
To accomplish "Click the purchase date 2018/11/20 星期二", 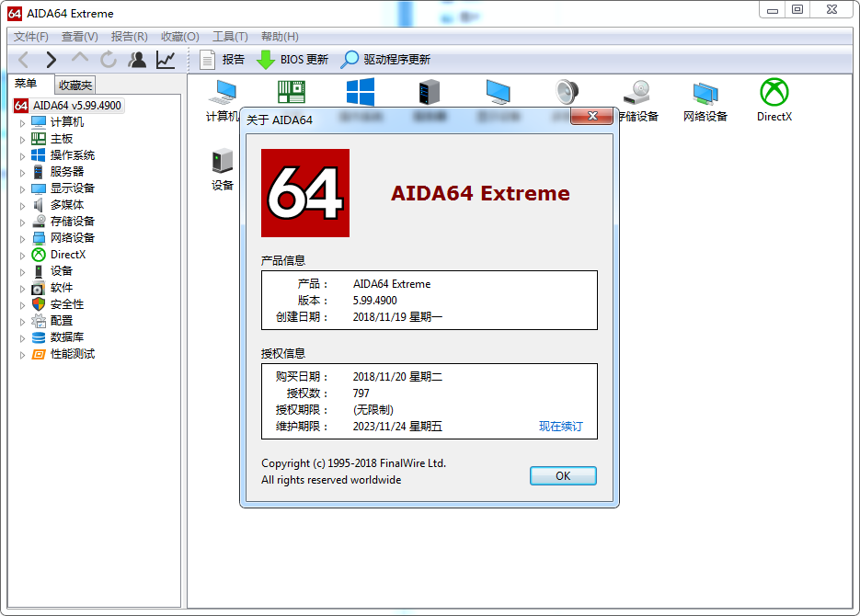I will [x=397, y=377].
